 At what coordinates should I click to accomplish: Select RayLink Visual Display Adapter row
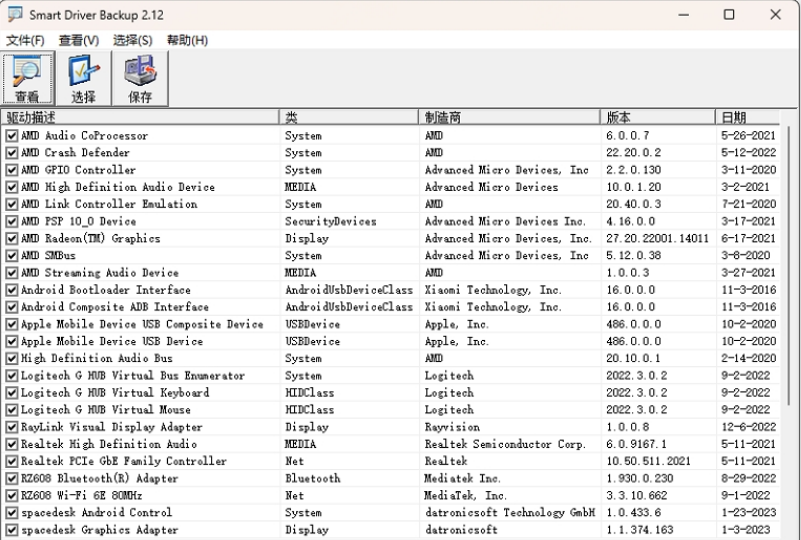(391, 427)
